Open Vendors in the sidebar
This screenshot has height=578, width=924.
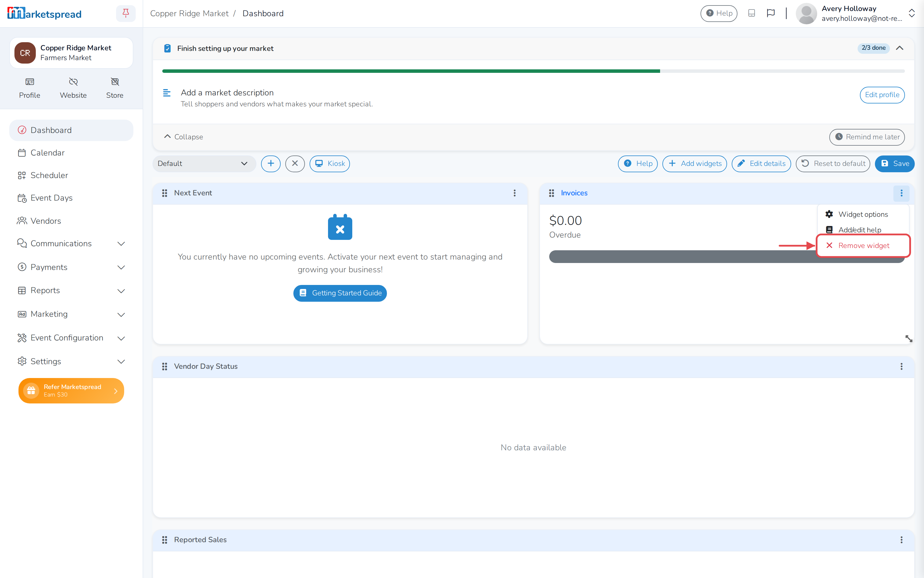[x=71, y=221]
